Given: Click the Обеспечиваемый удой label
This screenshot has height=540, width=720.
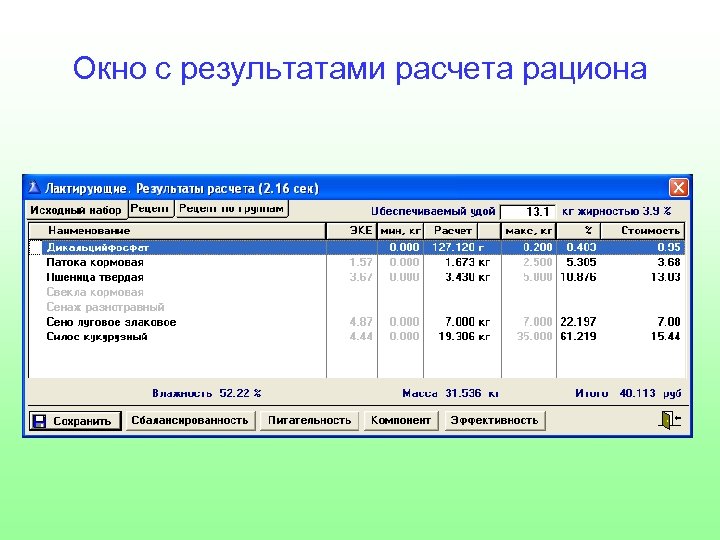Looking at the screenshot, I should 433,211.
